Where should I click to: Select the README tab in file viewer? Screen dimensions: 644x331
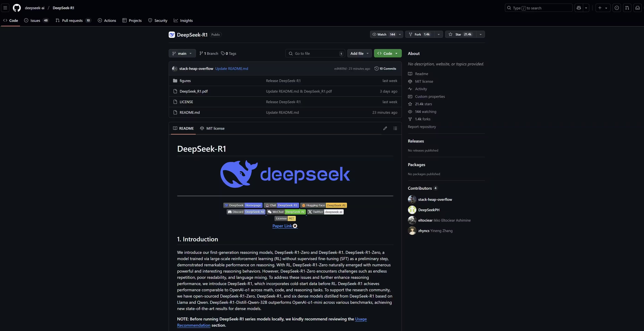coord(183,128)
